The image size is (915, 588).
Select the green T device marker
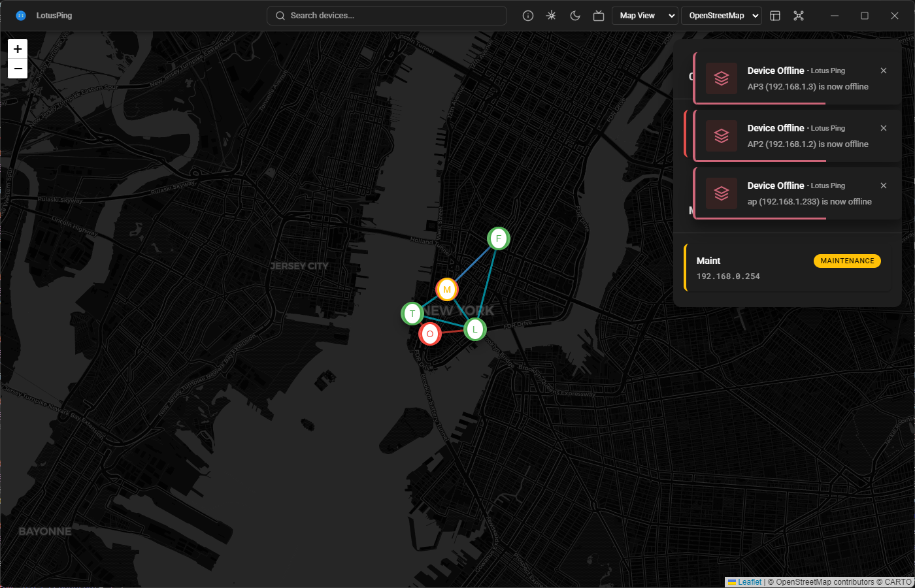click(412, 314)
